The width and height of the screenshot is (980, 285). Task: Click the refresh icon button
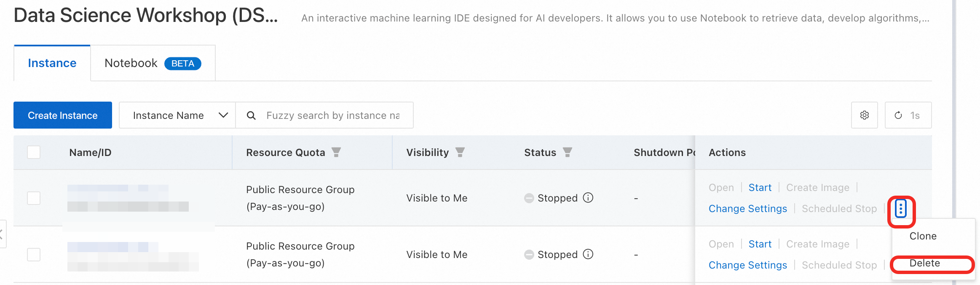coord(898,115)
